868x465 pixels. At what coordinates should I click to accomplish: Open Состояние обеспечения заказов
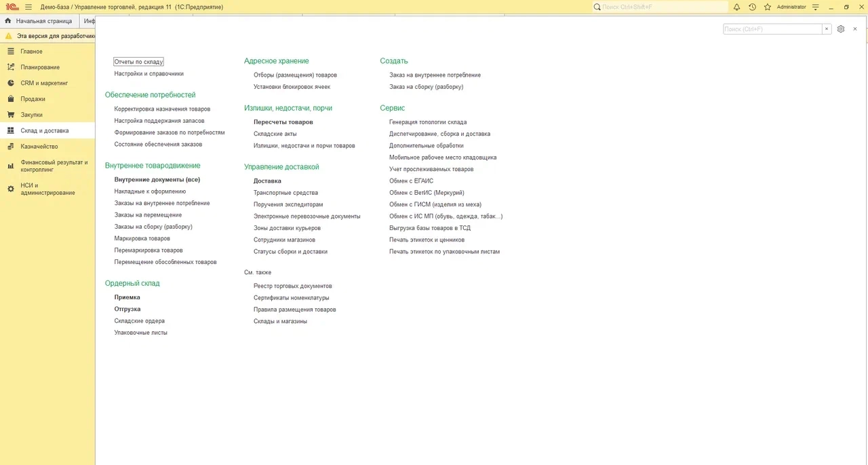pyautogui.click(x=158, y=144)
